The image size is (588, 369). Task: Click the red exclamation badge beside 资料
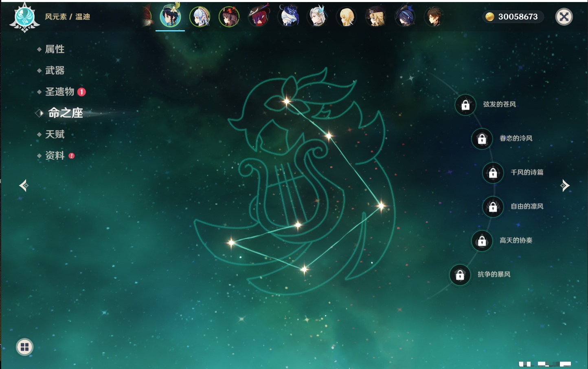(x=72, y=156)
